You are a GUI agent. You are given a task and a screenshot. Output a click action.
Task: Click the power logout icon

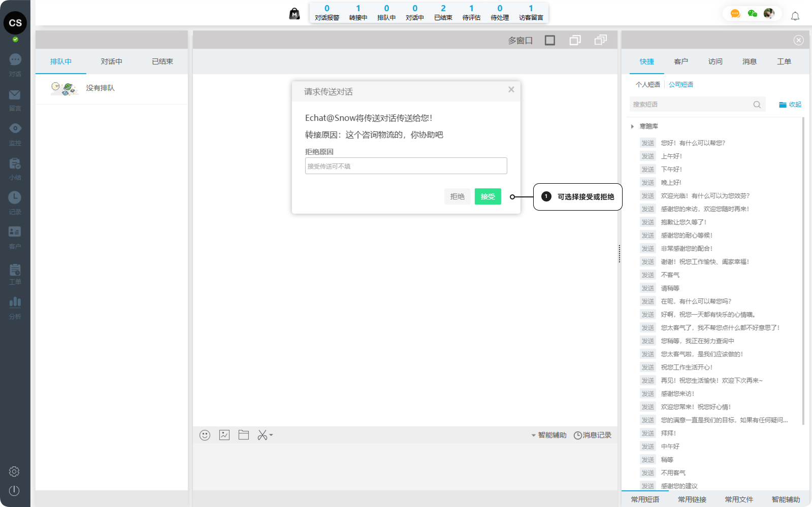14,491
